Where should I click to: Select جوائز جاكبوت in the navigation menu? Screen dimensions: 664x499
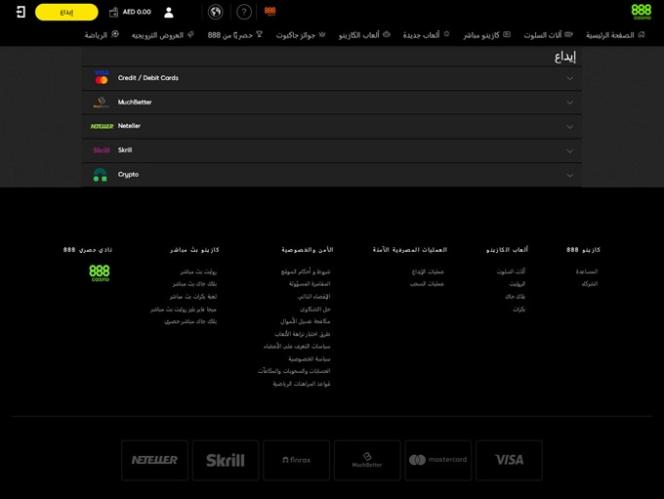pyautogui.click(x=295, y=34)
